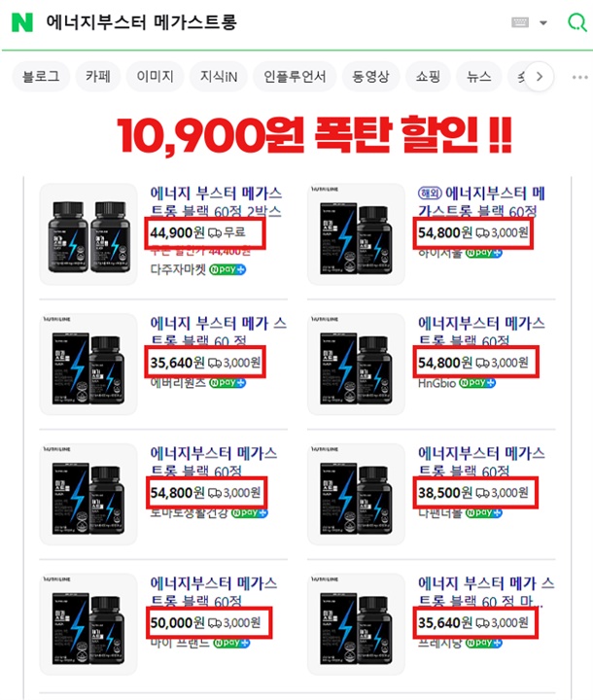The height and width of the screenshot is (700, 593).
Task: Switch to the 카페 tab
Action: coord(98,77)
